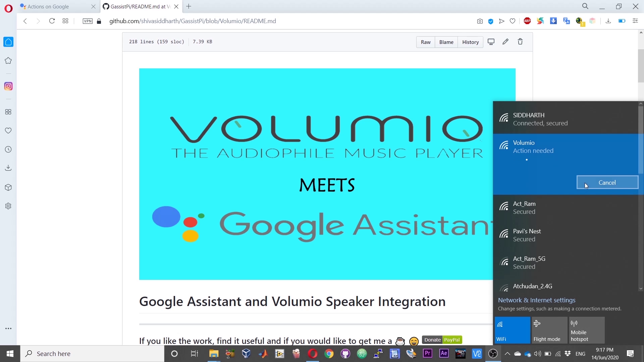Switch to the Blame view
Image resolution: width=644 pixels, height=362 pixels.
click(x=446, y=42)
